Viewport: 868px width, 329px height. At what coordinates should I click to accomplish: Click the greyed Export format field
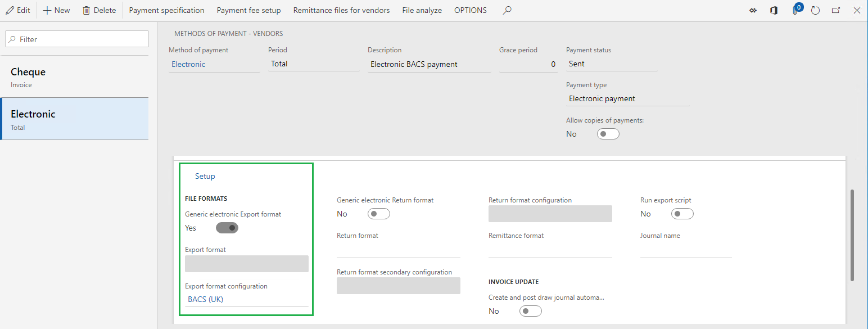tap(247, 264)
